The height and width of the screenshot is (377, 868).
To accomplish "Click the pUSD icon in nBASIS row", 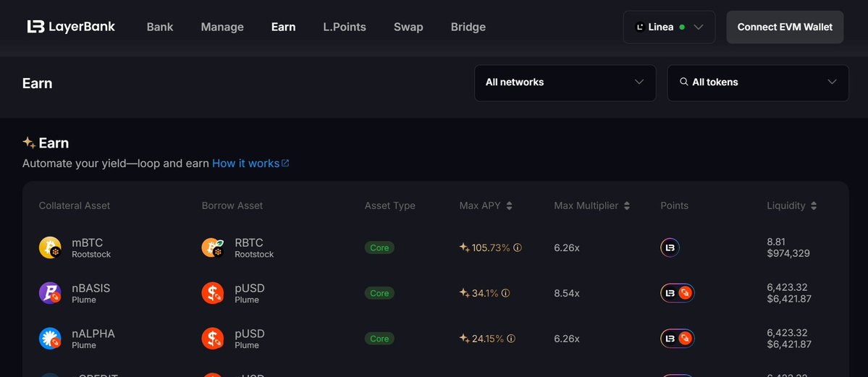I will point(213,293).
